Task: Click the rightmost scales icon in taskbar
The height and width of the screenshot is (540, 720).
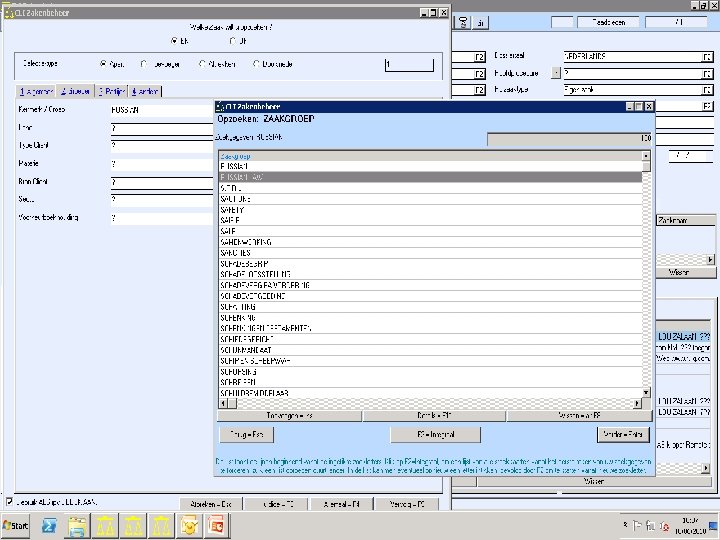Action: coord(162,524)
